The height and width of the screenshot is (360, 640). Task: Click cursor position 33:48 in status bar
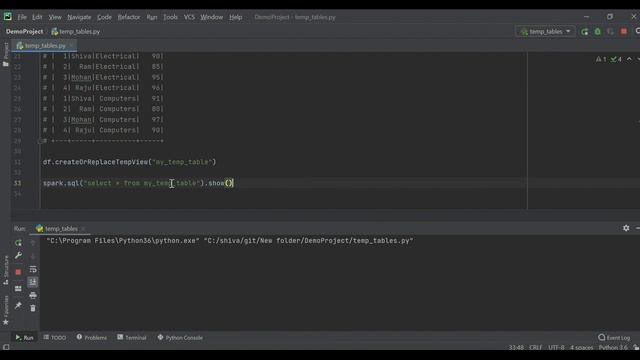tap(516, 347)
